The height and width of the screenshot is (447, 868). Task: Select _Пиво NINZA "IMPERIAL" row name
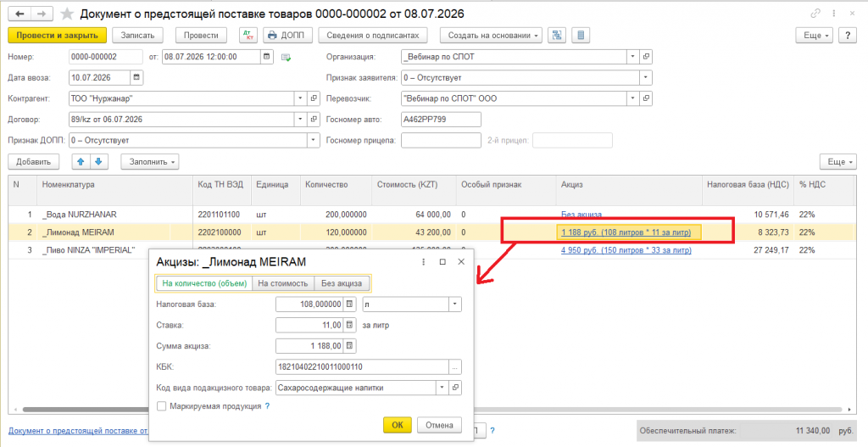88,250
